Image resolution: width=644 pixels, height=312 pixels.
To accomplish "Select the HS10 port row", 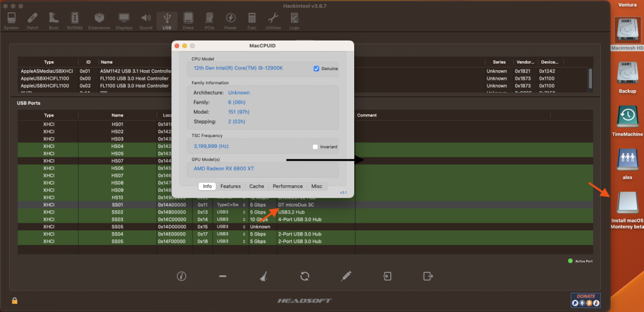I will pyautogui.click(x=305, y=197).
